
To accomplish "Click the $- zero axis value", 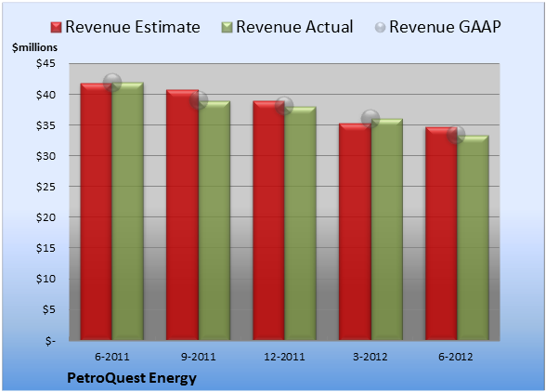I will coord(50,340).
